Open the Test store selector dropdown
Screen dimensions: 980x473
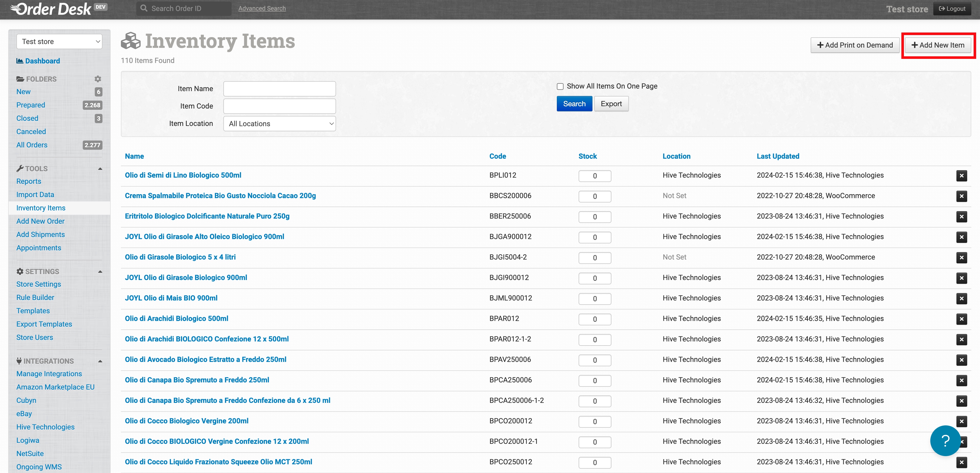tap(59, 41)
